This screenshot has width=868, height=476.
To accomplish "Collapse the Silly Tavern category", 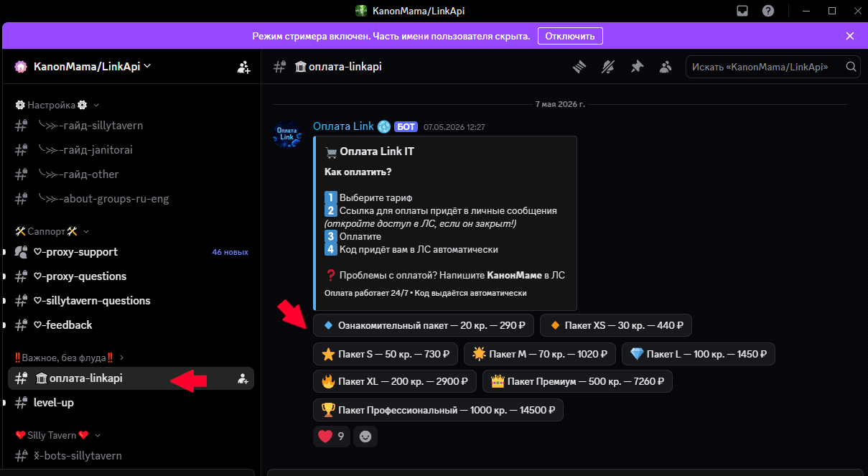I will 57,435.
